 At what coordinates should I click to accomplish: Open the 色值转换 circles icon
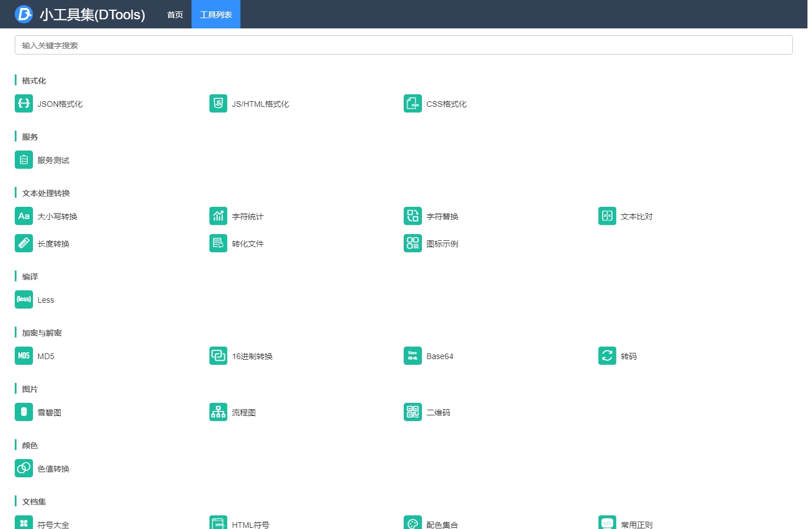24,468
